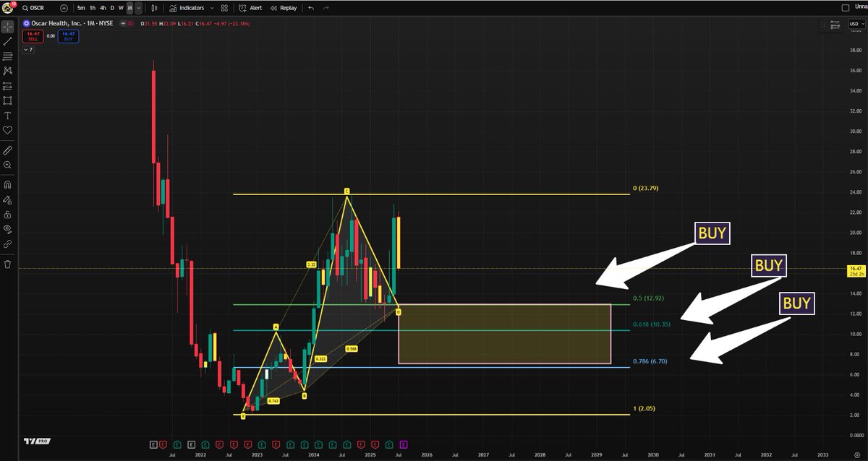This screenshot has height=461, width=868.
Task: Select the 1h timeframe
Action: [93, 8]
